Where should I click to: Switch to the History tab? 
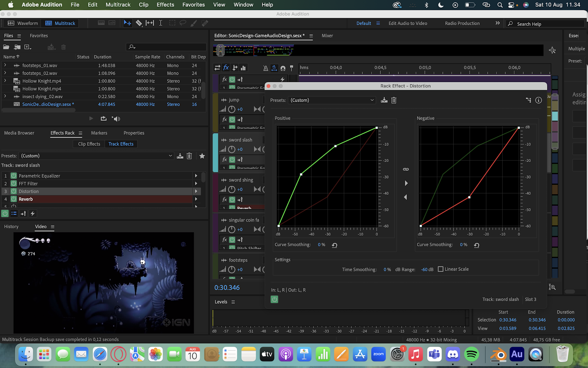click(11, 227)
